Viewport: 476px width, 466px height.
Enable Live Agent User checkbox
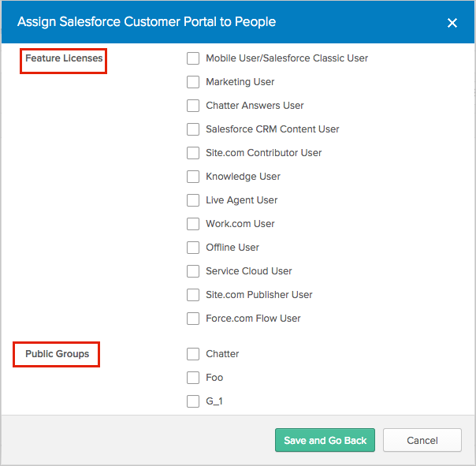pos(193,200)
